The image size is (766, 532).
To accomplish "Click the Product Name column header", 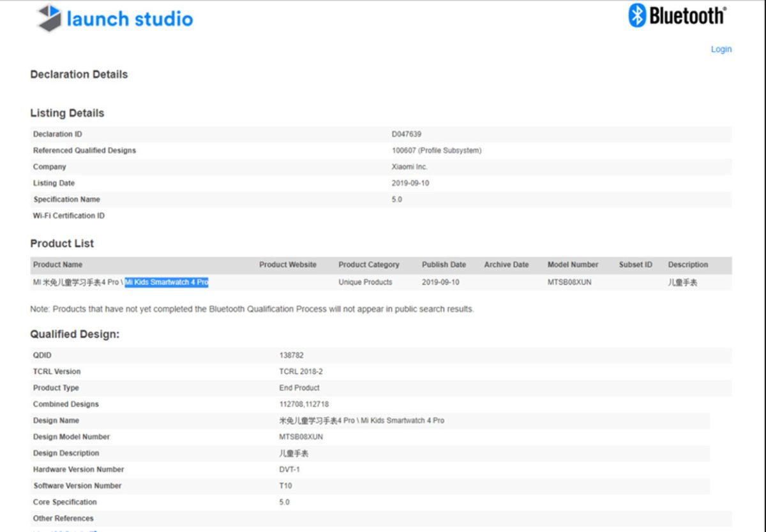I will (57, 265).
